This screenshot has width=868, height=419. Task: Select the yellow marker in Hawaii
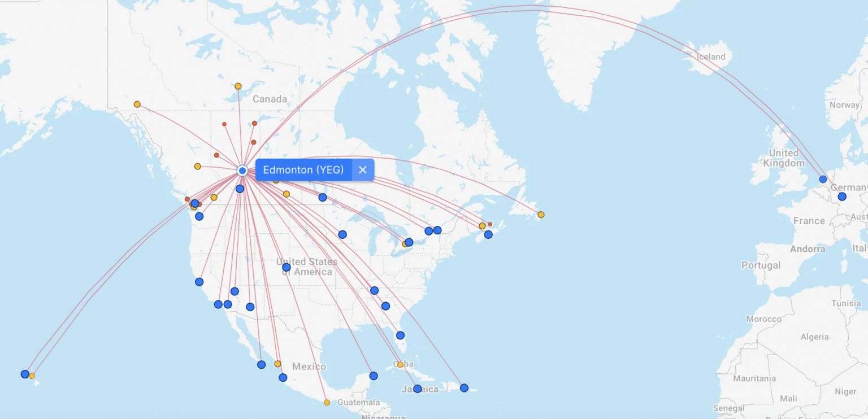pos(32,376)
